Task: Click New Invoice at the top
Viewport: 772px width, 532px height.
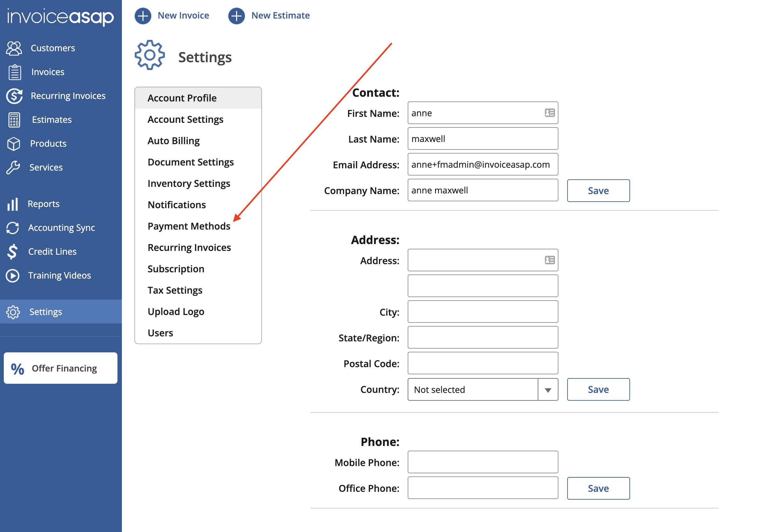Action: [183, 15]
